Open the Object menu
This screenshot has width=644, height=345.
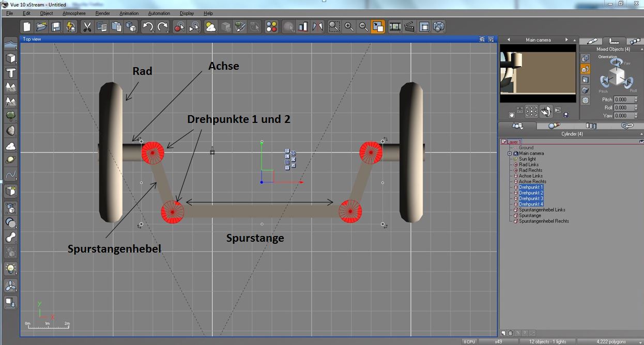47,13
